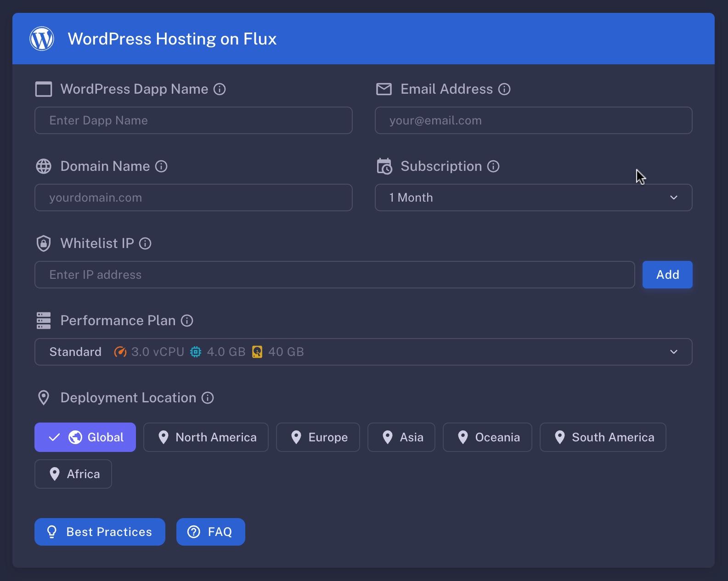Click the Subscription info icon

coord(493,166)
